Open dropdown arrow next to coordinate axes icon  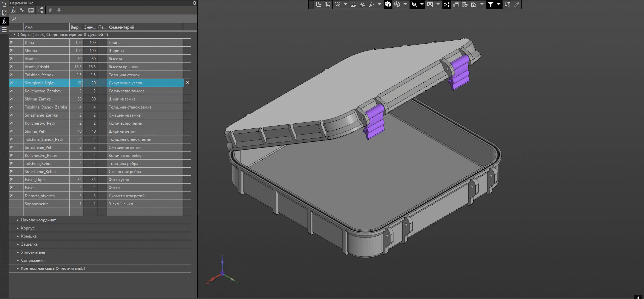[379, 4]
